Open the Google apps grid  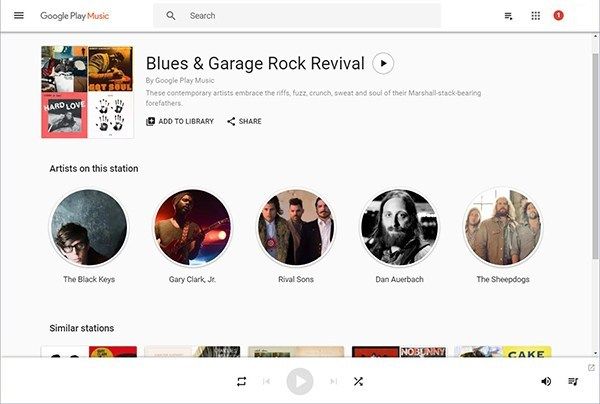[x=535, y=16]
